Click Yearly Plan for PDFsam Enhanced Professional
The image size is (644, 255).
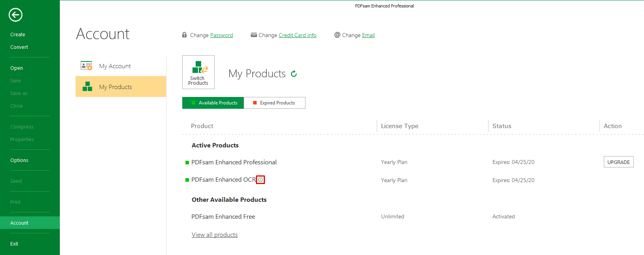click(394, 162)
